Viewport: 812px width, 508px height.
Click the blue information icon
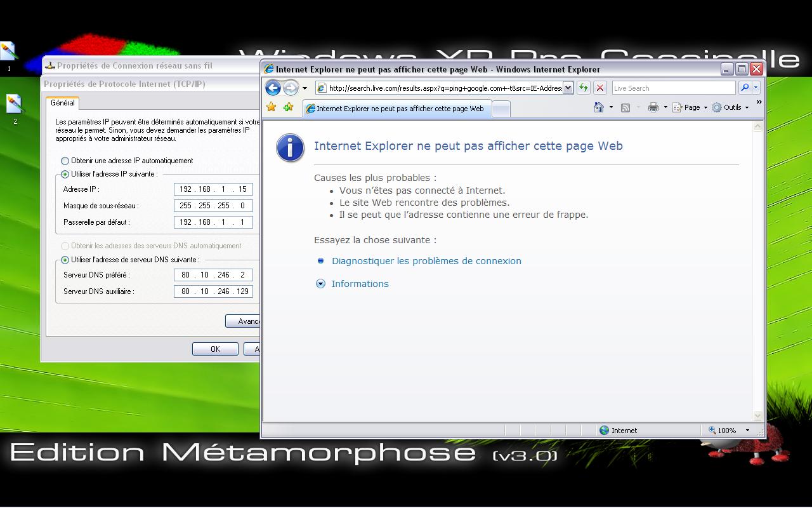(x=290, y=147)
